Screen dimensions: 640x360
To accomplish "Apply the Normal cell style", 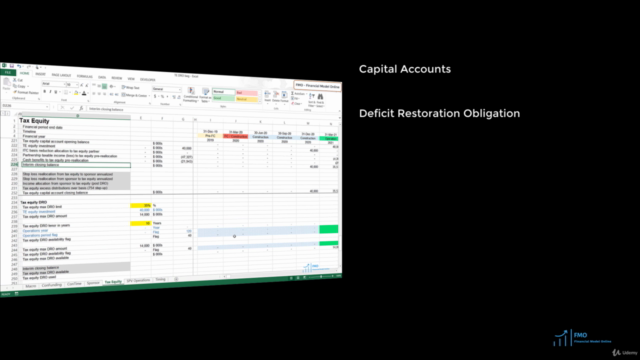I will tap(223, 91).
